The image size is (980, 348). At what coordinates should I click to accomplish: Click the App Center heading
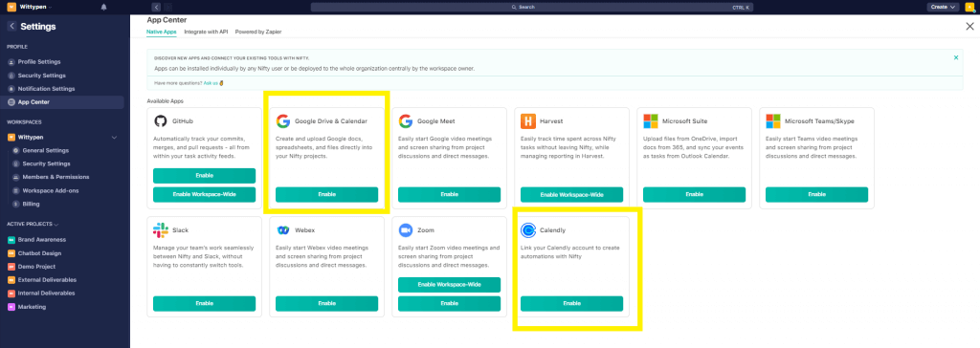[167, 19]
